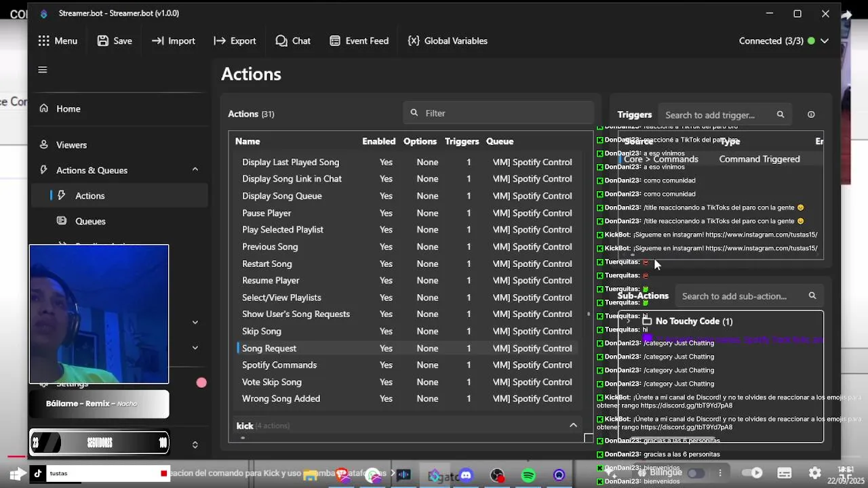Image resolution: width=868 pixels, height=488 pixels.
Task: Toggle the hamburger sidebar icon
Action: [x=43, y=70]
